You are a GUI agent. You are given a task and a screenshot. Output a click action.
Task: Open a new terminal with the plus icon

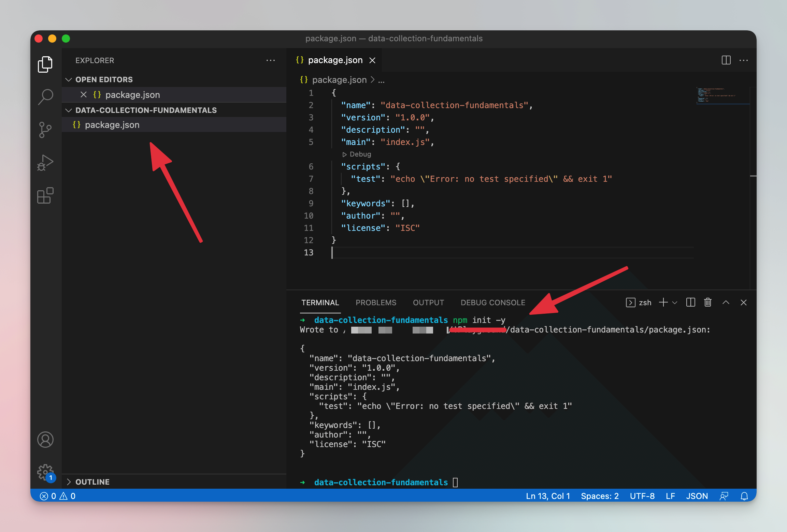[663, 302]
